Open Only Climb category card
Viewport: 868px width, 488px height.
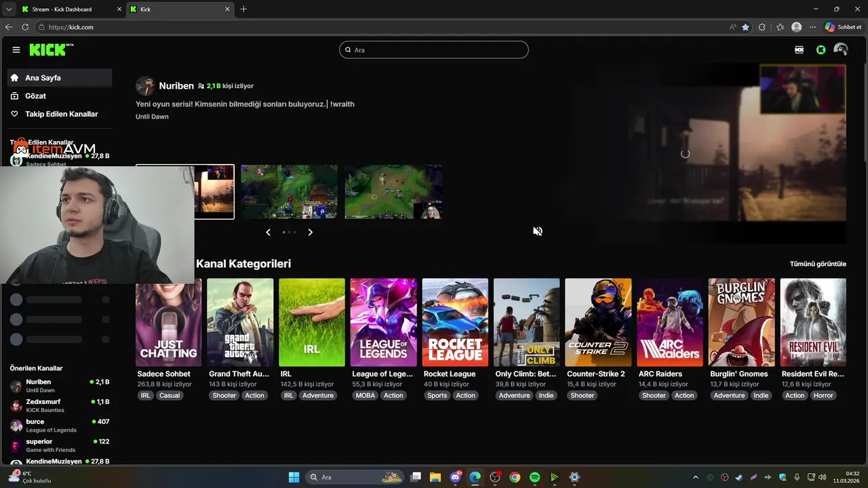[527, 323]
